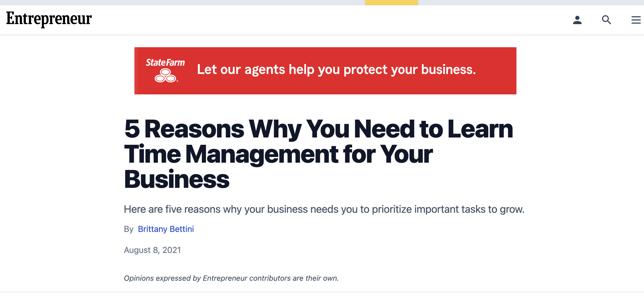Viewport: 644px width, 297px height.
Task: Click 'protect your business' in the ad
Action: (410, 70)
